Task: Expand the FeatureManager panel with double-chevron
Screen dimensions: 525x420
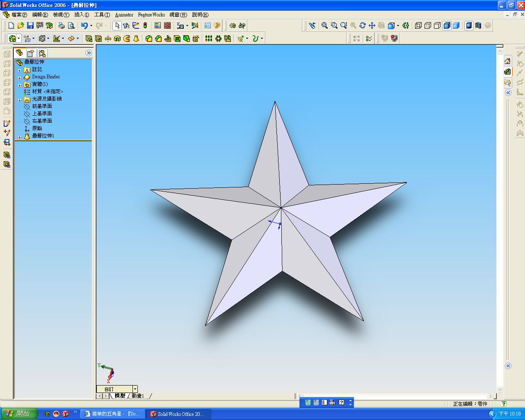Action: pyautogui.click(x=89, y=53)
